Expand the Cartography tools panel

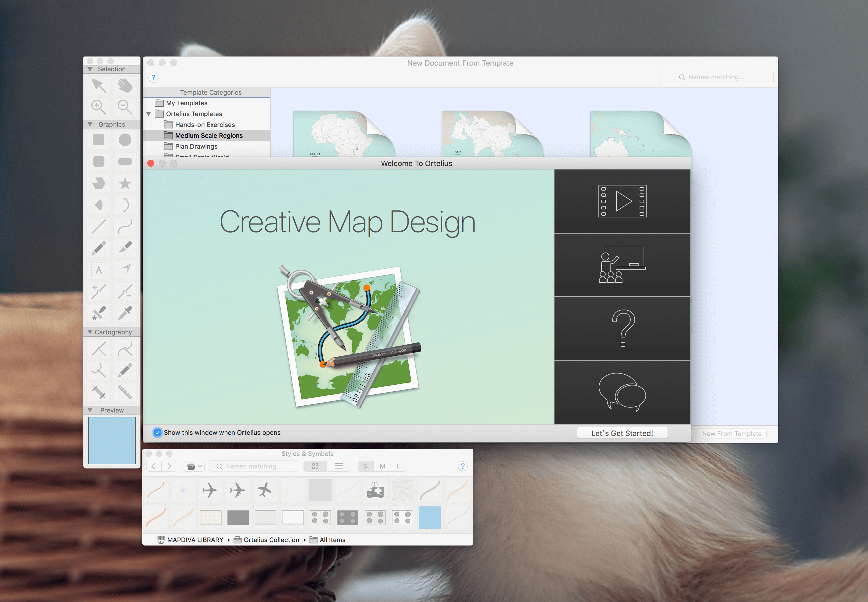pos(89,332)
